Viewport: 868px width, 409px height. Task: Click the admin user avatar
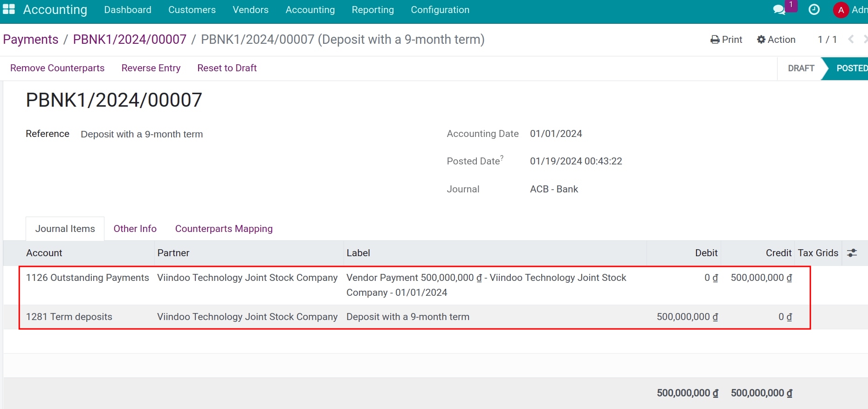pyautogui.click(x=840, y=10)
